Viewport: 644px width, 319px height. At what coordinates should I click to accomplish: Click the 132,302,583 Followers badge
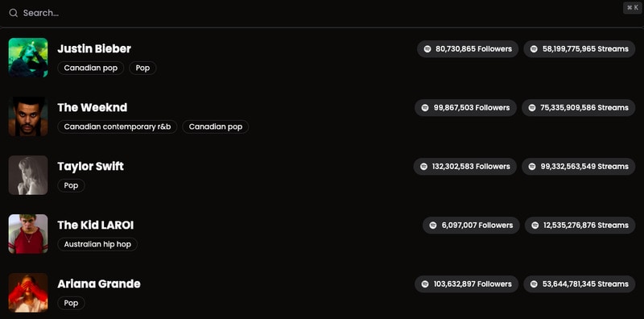[465, 167]
